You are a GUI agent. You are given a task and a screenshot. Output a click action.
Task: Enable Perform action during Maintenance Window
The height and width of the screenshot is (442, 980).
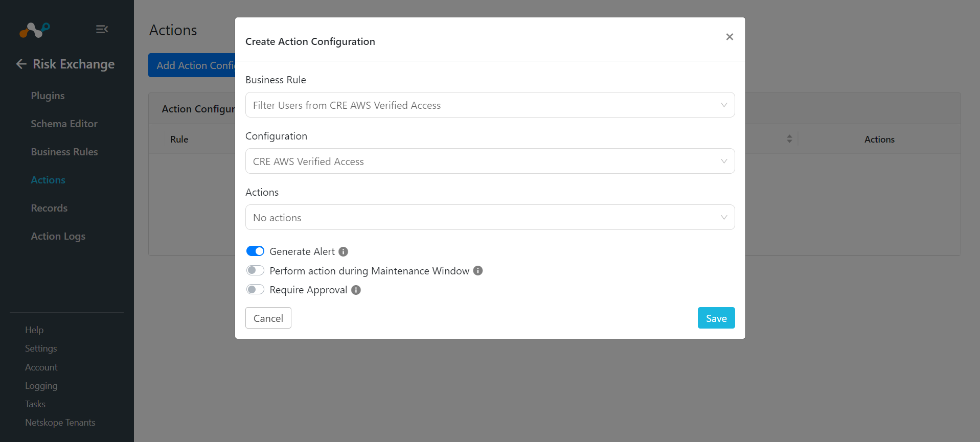pyautogui.click(x=255, y=270)
